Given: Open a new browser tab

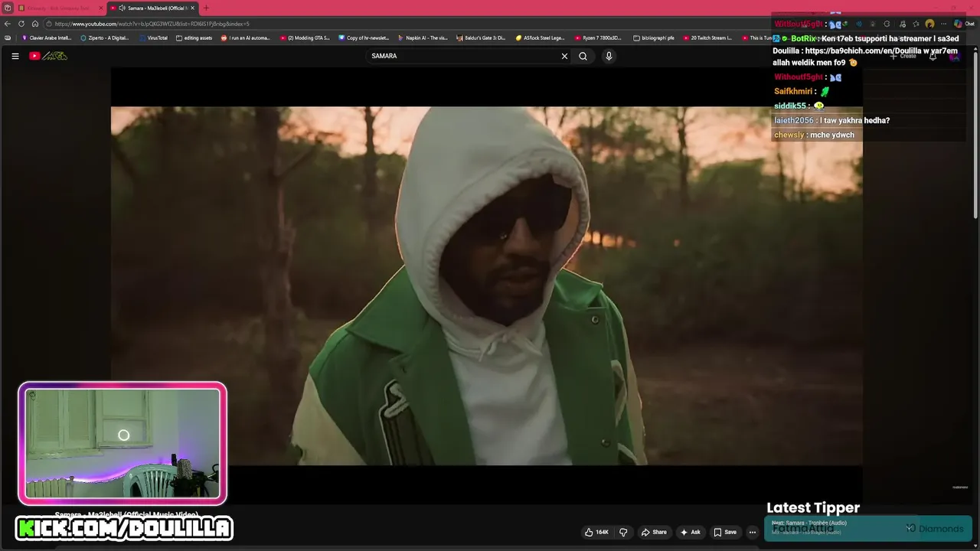Looking at the screenshot, I should 205,8.
